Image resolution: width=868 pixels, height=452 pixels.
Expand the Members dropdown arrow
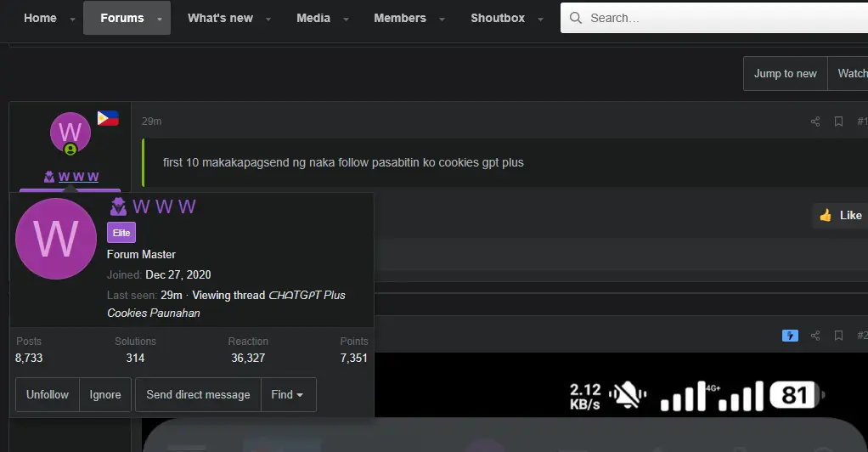[x=442, y=19]
